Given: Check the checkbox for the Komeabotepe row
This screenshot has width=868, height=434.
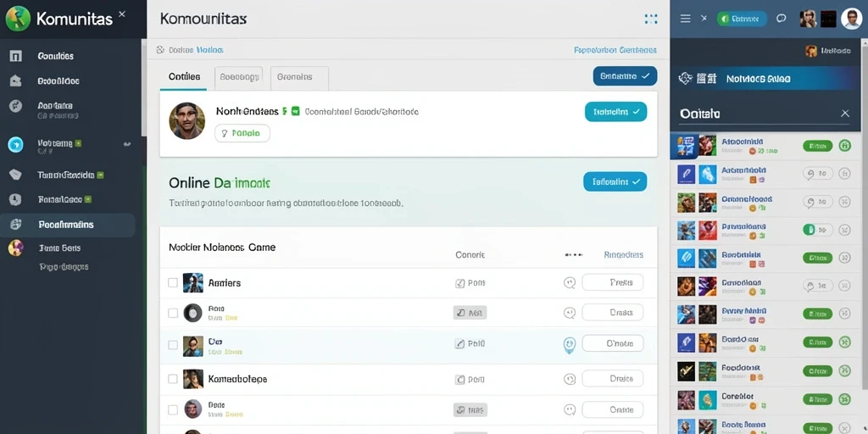Looking at the screenshot, I should point(173,379).
